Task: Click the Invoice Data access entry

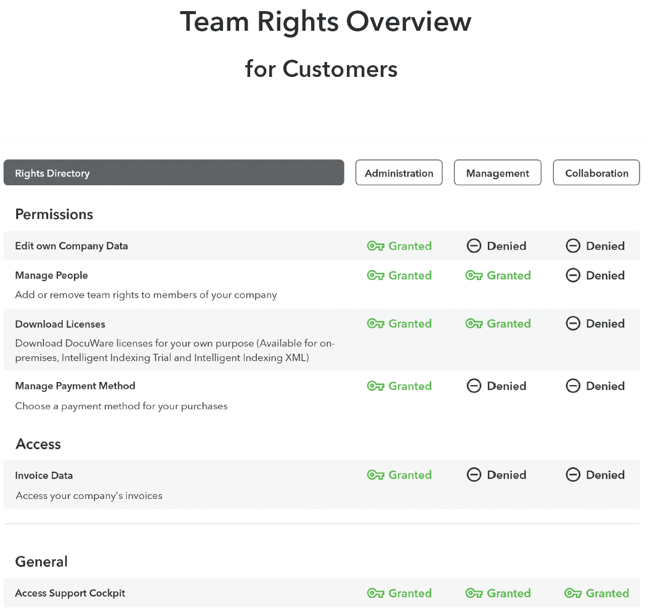Action: 44,475
